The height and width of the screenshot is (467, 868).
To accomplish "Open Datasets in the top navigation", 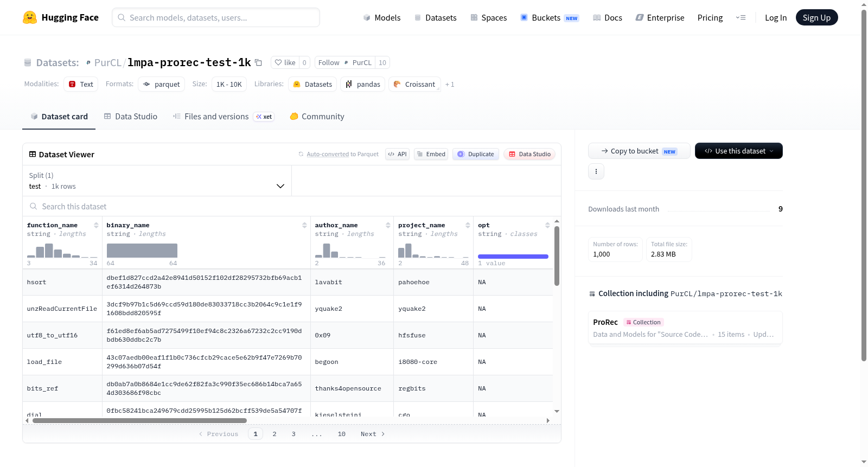I will click(x=435, y=18).
